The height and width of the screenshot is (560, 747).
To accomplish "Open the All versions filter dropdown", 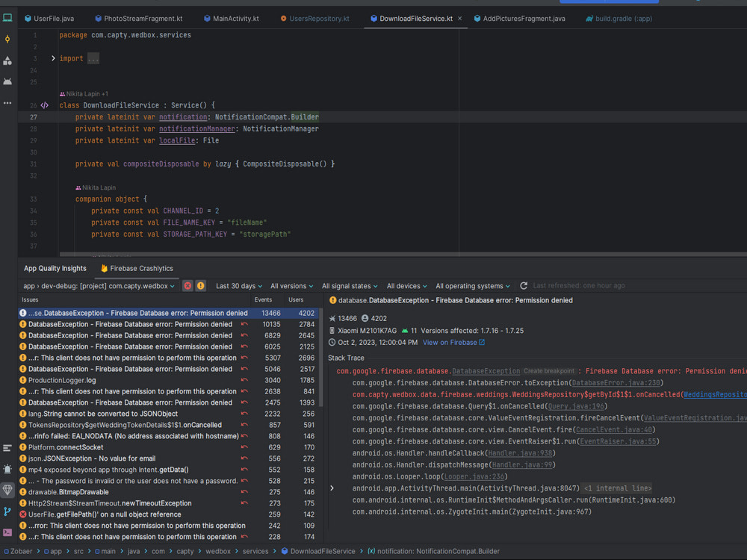I will pyautogui.click(x=291, y=286).
